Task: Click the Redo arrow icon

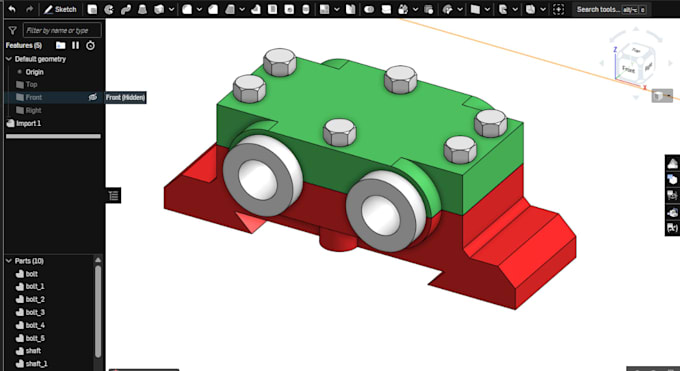Action: (x=29, y=9)
